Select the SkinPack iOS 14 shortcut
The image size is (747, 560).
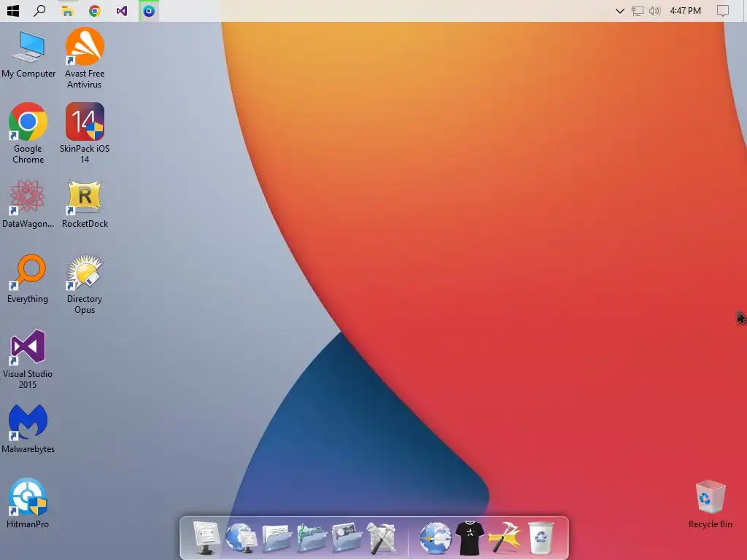tap(85, 133)
